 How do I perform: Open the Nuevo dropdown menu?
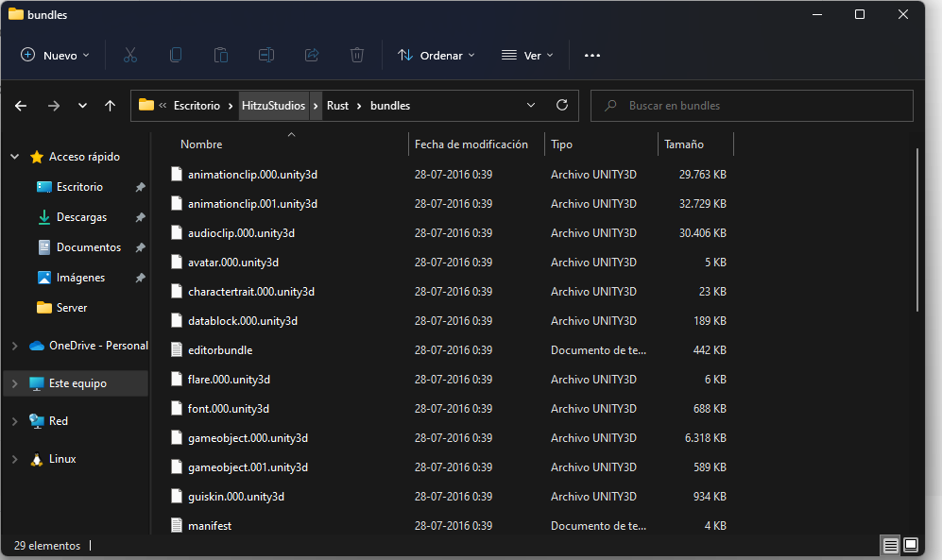55,55
